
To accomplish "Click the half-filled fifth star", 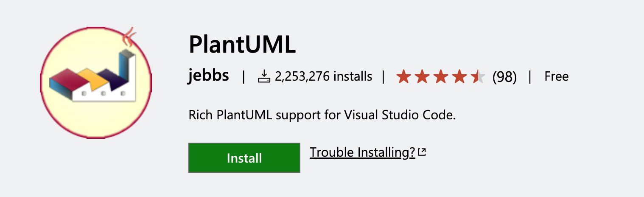I will 477,77.
